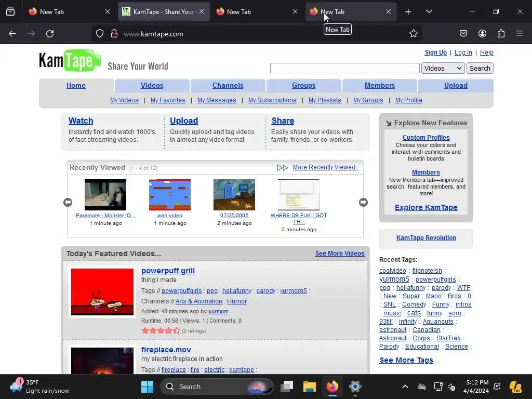This screenshot has height=399, width=532.
Task: Click the KamTape logo
Action: (70, 60)
